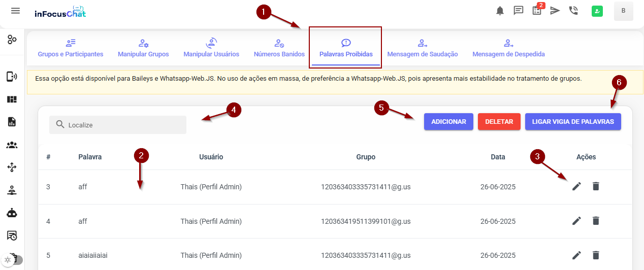Screen dimensions: 644x270
Task: Open the hamburger menu
Action: 15,11
